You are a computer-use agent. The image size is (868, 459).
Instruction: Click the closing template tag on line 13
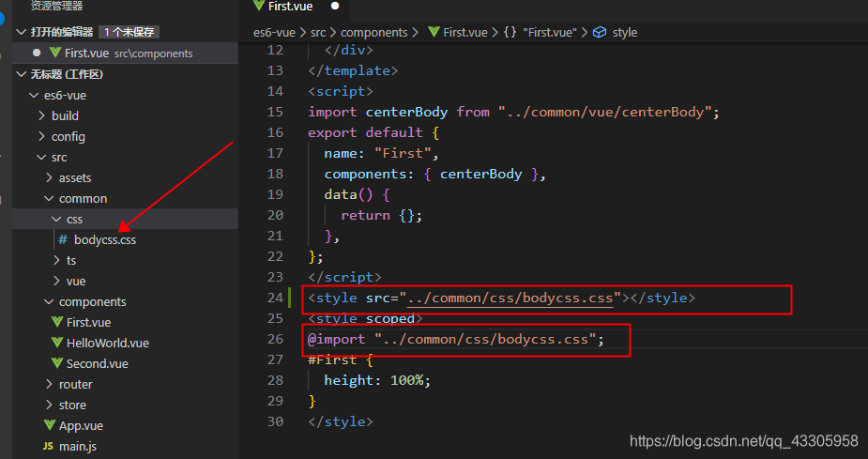(x=353, y=70)
